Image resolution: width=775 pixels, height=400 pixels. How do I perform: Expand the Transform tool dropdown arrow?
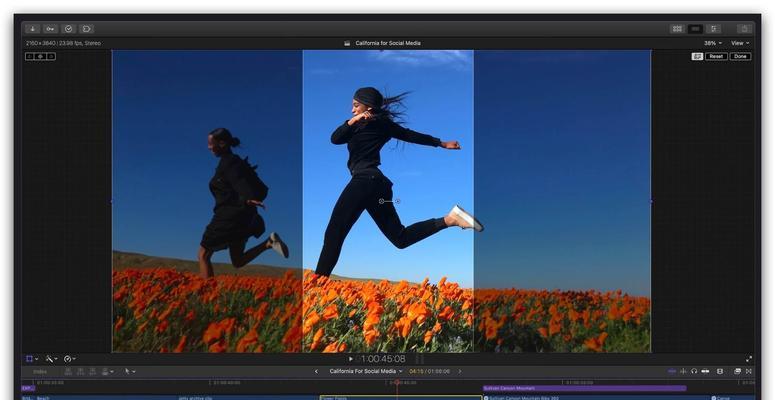(x=37, y=359)
